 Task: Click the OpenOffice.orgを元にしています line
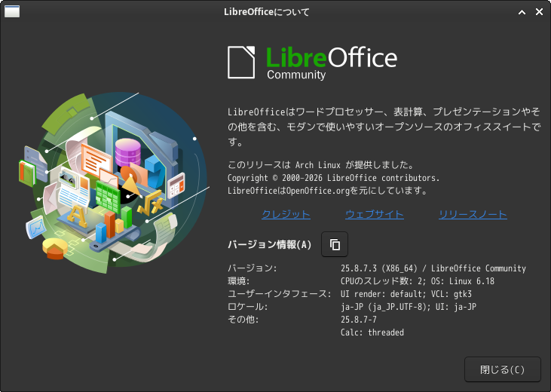click(327, 191)
